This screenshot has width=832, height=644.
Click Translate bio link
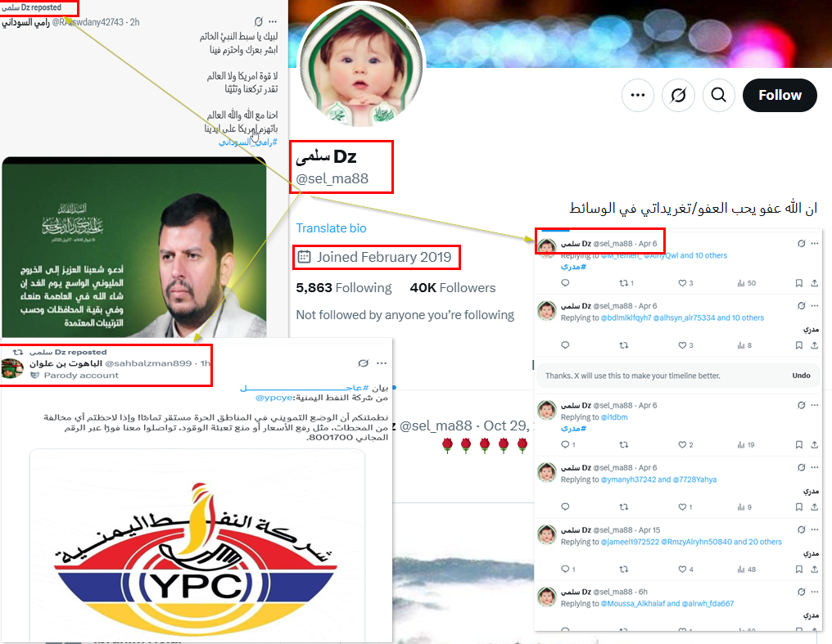[x=331, y=228]
